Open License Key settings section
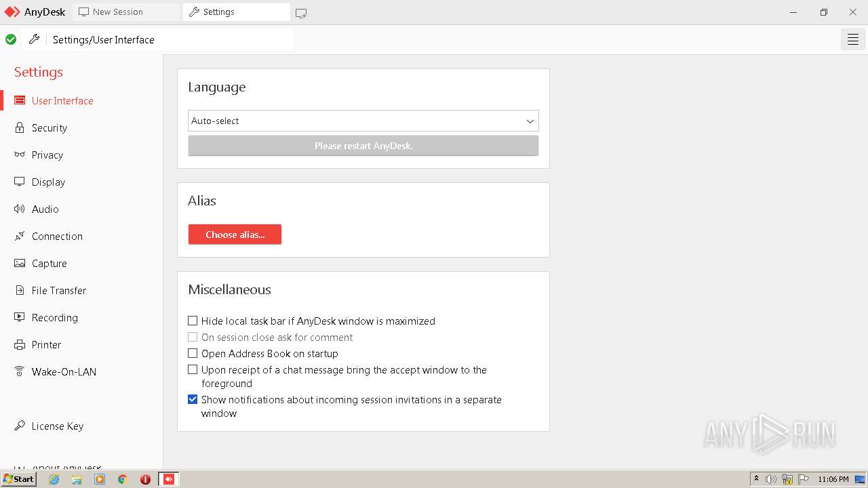 tap(58, 426)
